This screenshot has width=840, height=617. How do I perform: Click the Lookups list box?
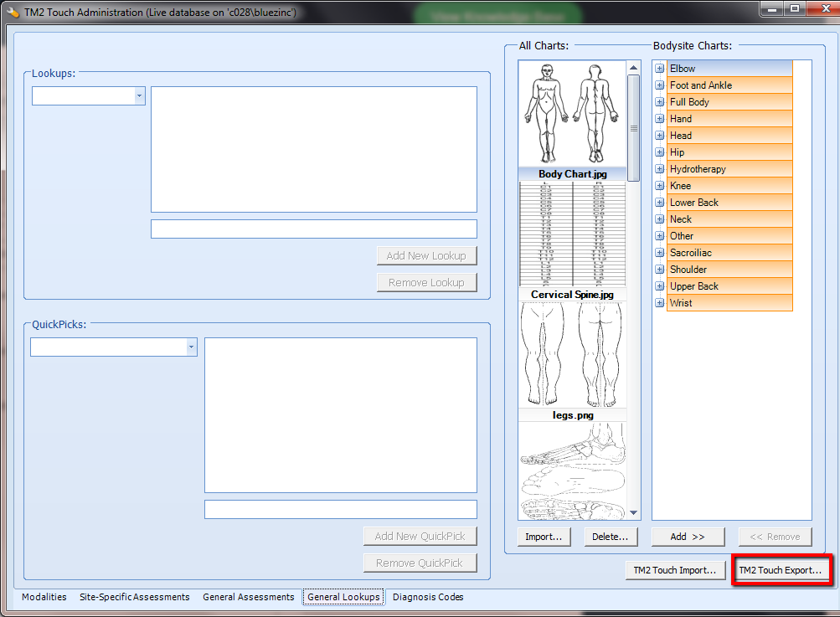coord(314,149)
